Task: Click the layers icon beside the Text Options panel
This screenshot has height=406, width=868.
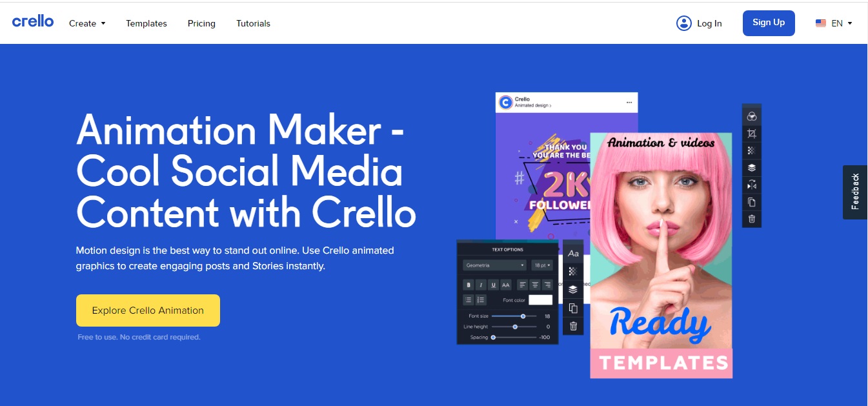Action: click(x=573, y=290)
